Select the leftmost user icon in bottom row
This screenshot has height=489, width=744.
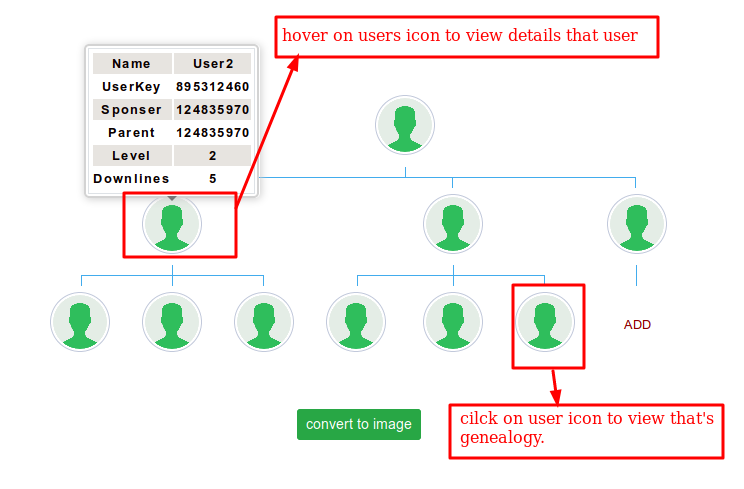pos(80,322)
